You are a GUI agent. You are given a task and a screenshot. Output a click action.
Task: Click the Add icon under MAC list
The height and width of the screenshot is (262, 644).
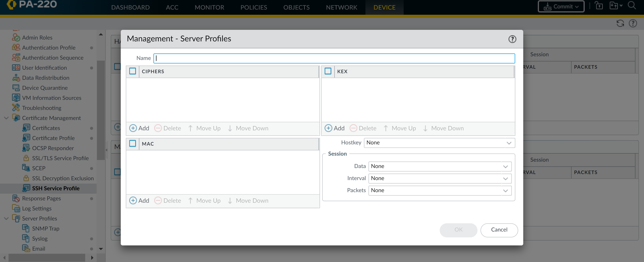pyautogui.click(x=133, y=201)
